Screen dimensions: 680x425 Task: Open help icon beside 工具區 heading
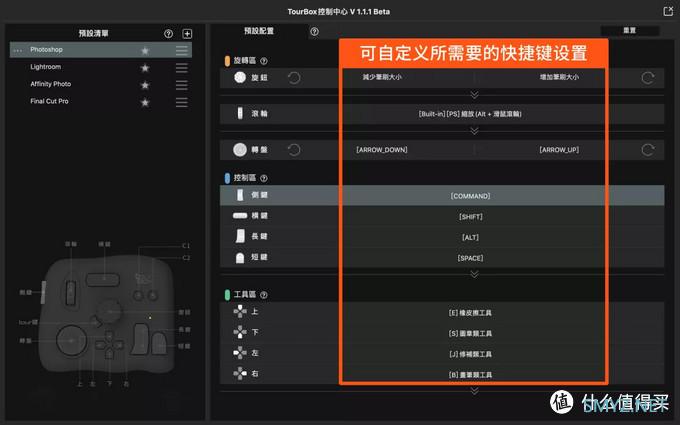coord(264,295)
